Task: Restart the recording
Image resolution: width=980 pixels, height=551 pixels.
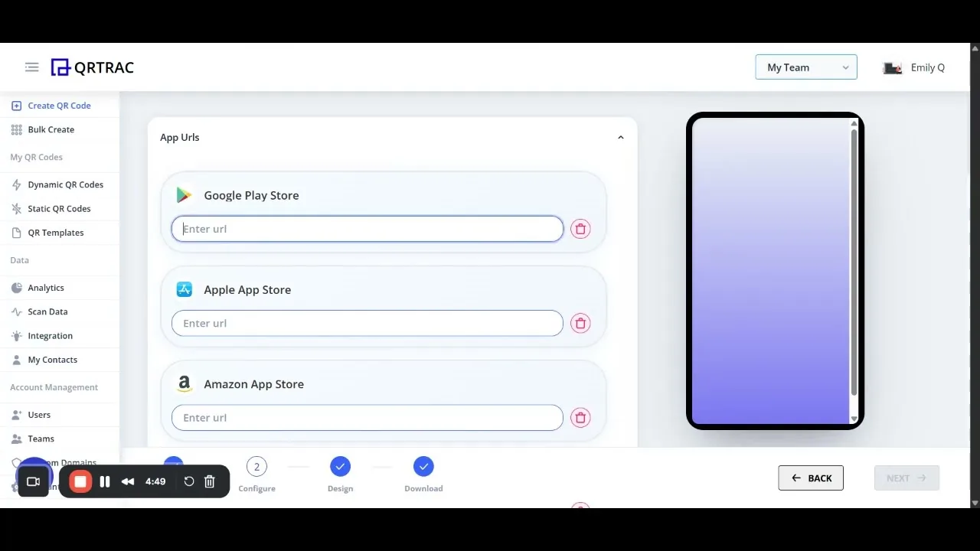Action: click(189, 481)
